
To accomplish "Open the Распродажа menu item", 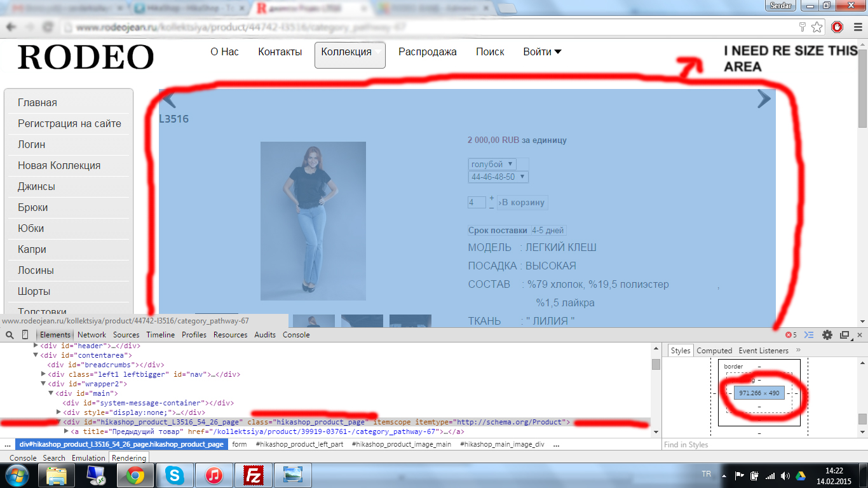I will 428,52.
